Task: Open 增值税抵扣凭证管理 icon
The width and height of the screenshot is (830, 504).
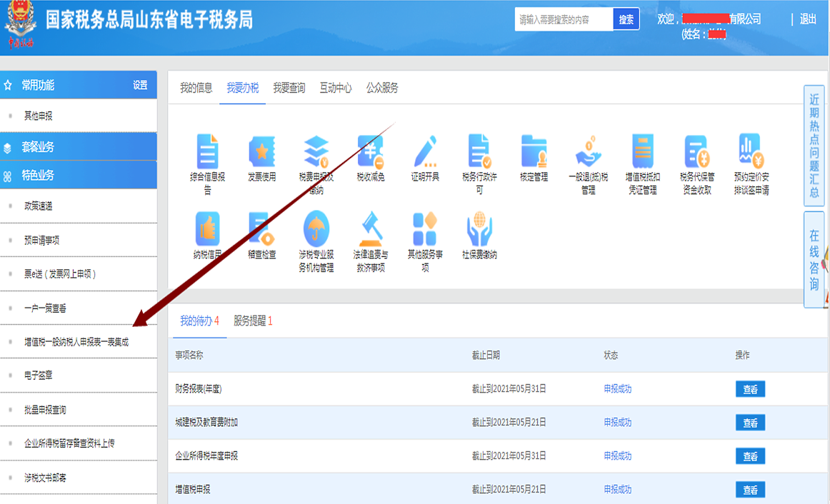Action: click(643, 152)
